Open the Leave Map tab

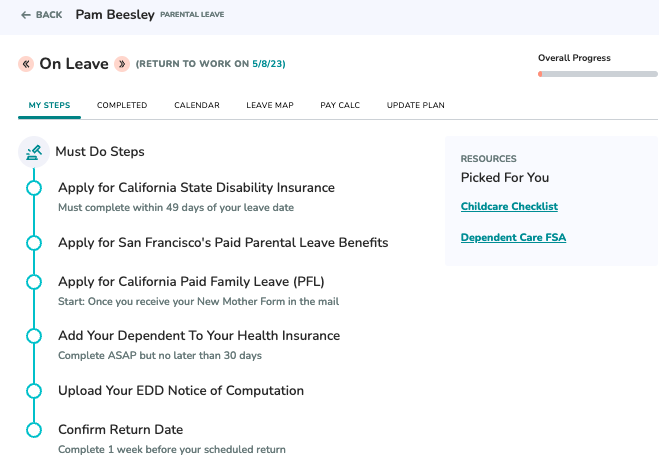pos(270,105)
